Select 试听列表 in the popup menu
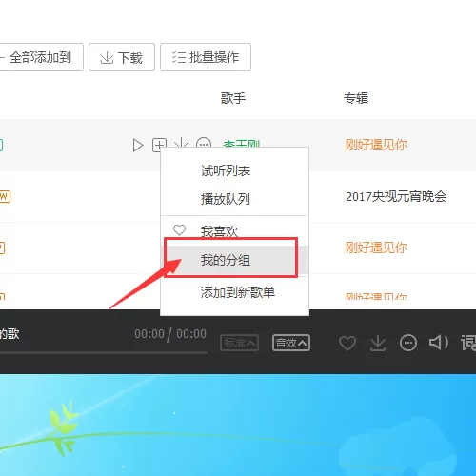The image size is (476, 476). [226, 171]
